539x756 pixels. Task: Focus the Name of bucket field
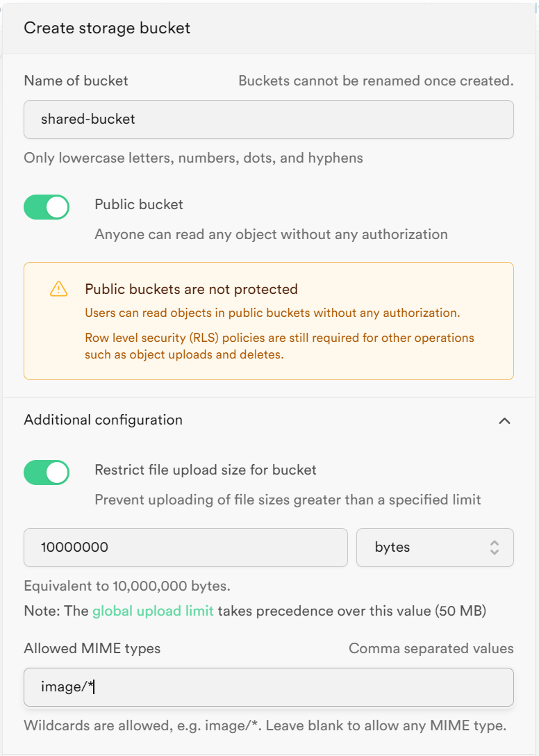click(x=268, y=120)
